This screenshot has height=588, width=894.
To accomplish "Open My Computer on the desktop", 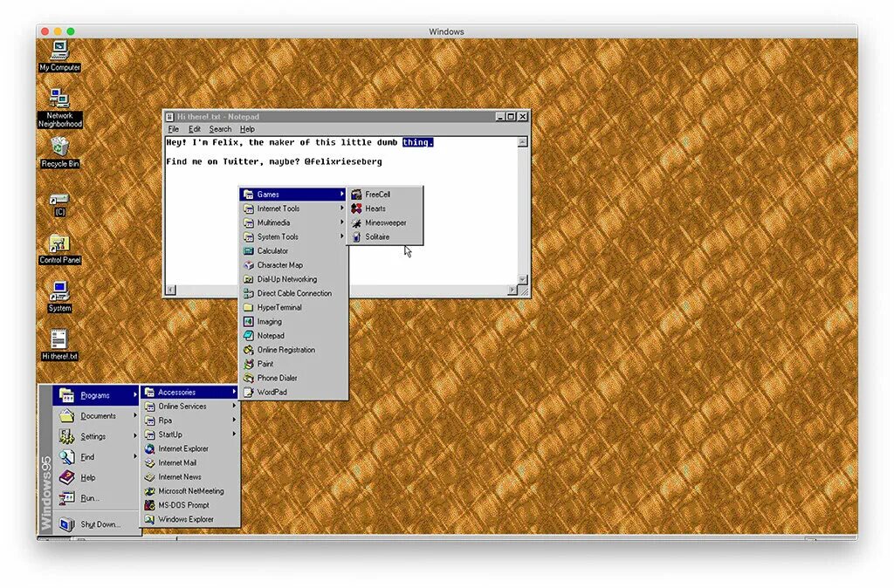I will pos(58,52).
